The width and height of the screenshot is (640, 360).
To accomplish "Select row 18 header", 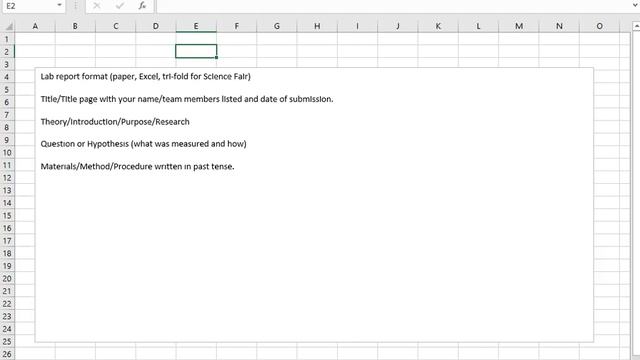I will pos(7,253).
